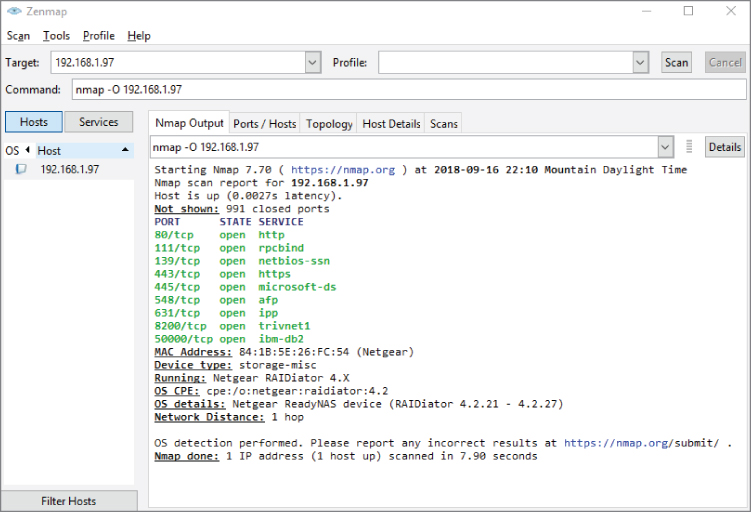Screen dimensions: 751x512
Task: Click the PORT STATE SERVICE header line
Action: point(229,222)
